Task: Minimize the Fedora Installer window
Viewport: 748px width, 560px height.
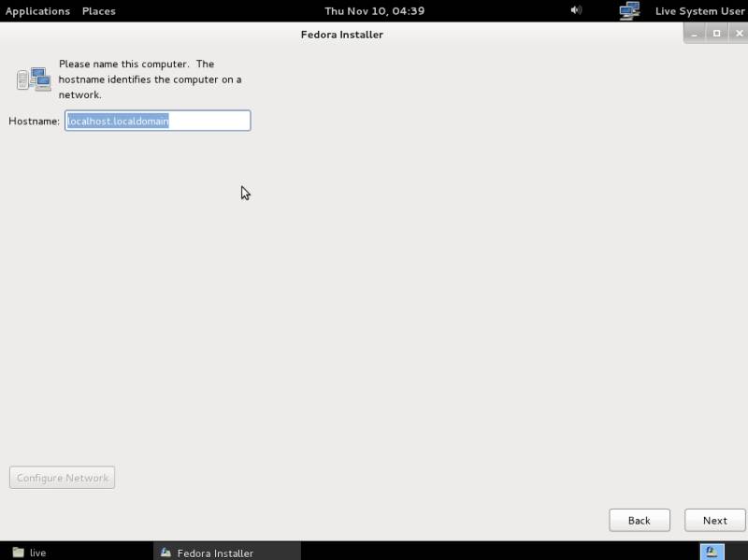Action: (695, 34)
